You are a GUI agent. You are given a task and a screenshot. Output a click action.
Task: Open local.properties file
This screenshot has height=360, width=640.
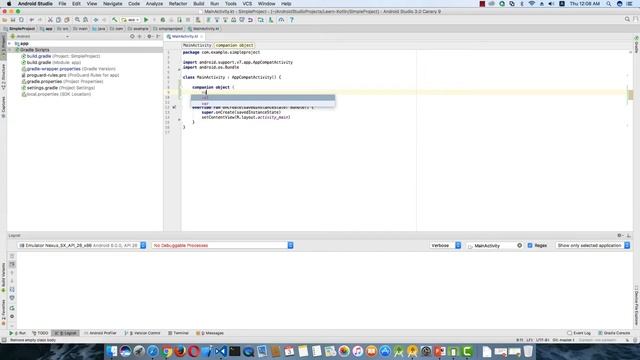coord(56,94)
